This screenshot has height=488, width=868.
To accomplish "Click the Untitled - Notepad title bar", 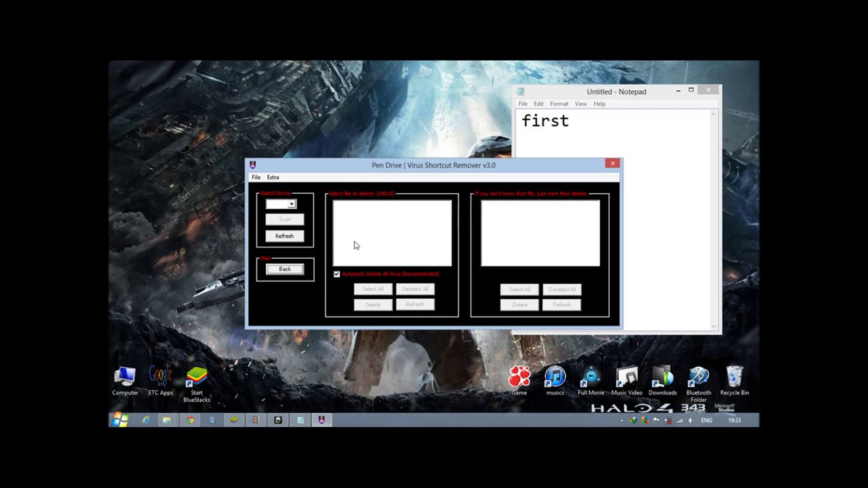I will click(616, 91).
